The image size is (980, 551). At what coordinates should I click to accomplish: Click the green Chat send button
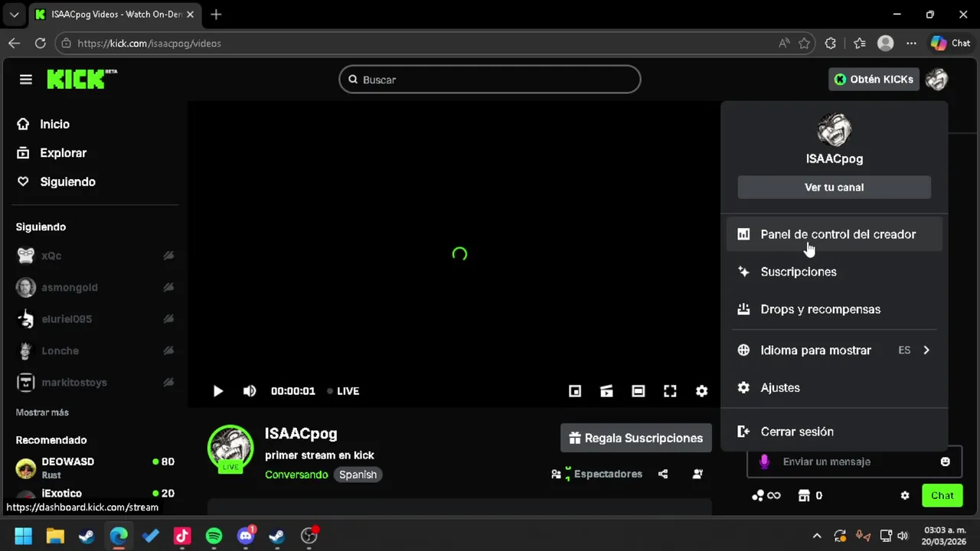(942, 496)
